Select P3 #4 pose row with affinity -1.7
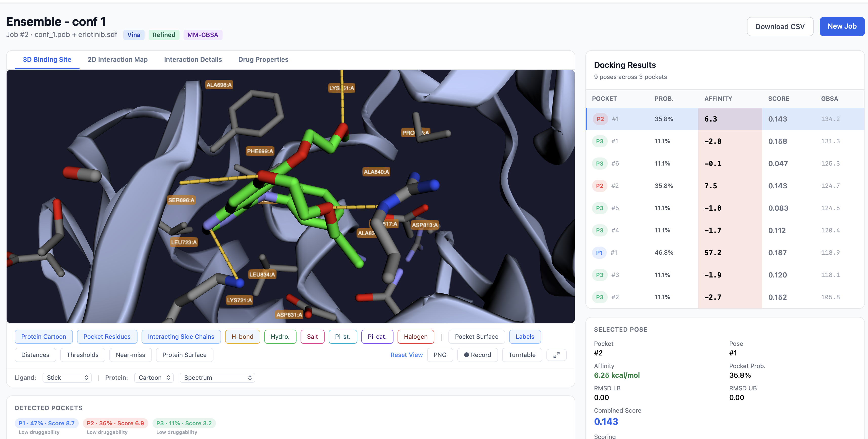Image resolution: width=868 pixels, height=439 pixels. point(725,230)
